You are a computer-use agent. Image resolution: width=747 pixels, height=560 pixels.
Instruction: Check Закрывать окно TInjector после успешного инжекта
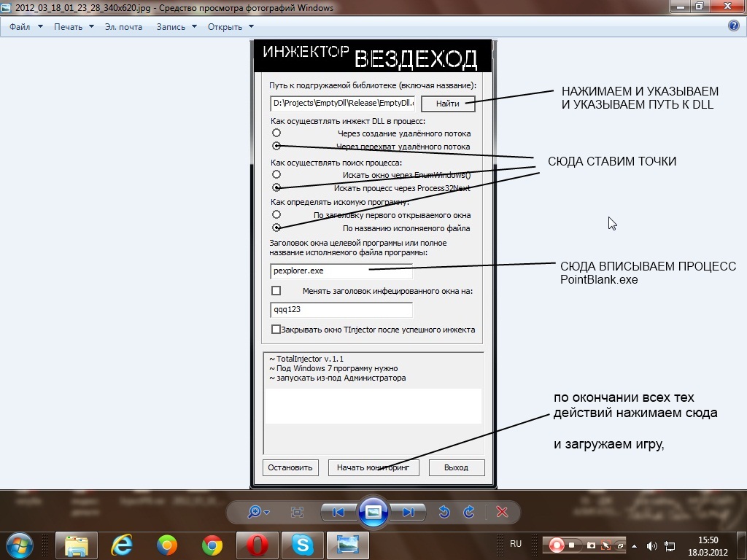(x=275, y=329)
